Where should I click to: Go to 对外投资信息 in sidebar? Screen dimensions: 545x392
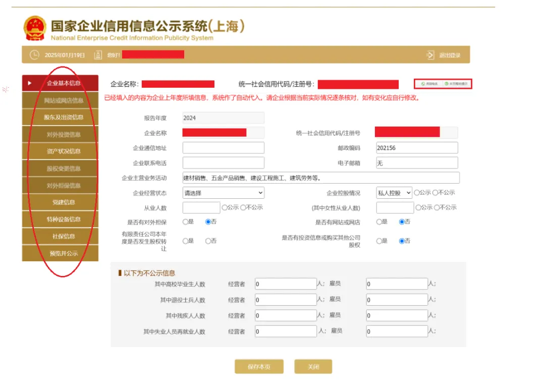point(60,135)
